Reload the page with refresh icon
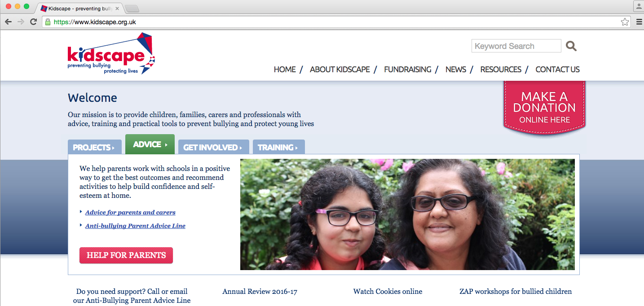 pos(33,22)
